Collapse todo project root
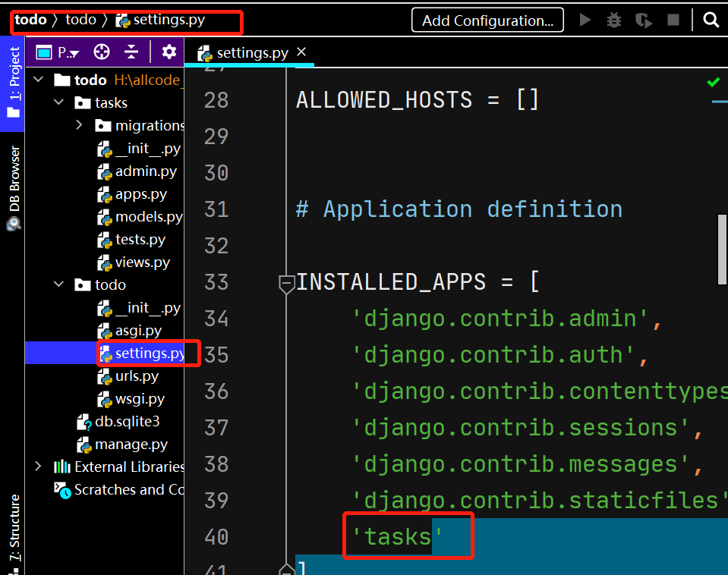The image size is (728, 575). 39,80
